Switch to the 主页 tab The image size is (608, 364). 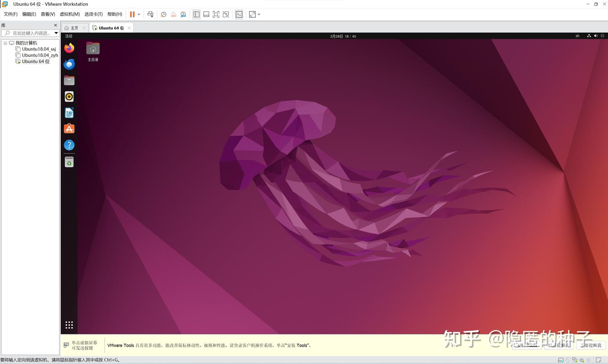point(74,27)
